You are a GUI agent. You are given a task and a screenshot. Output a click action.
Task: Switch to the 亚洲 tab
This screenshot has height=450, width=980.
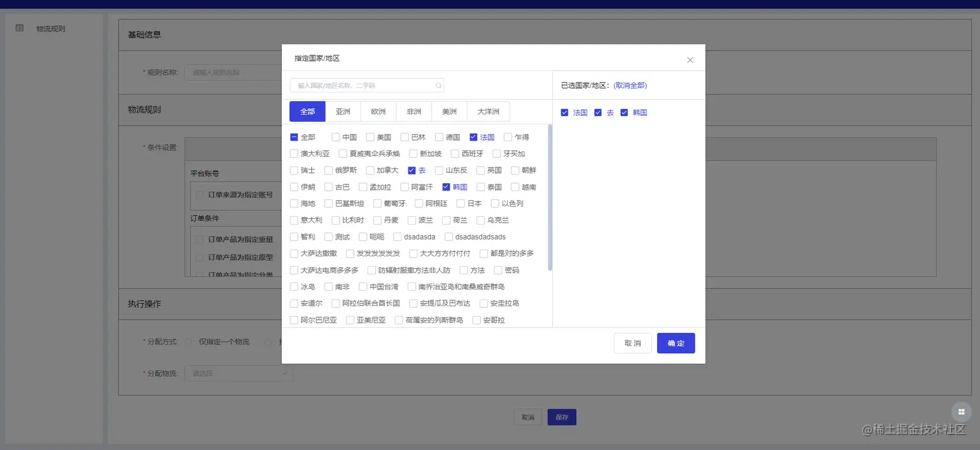pos(343,111)
